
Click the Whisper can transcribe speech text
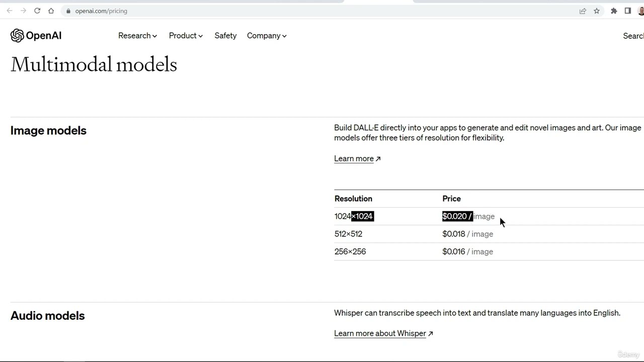477,313
